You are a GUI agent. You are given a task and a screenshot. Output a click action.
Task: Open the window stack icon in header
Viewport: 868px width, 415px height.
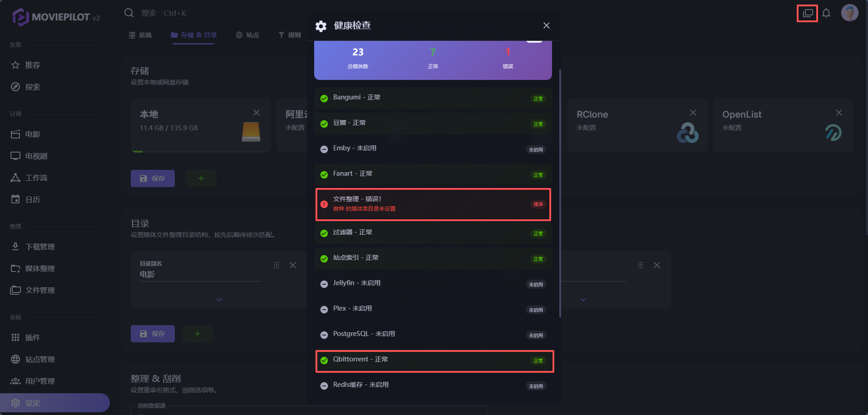pos(808,13)
